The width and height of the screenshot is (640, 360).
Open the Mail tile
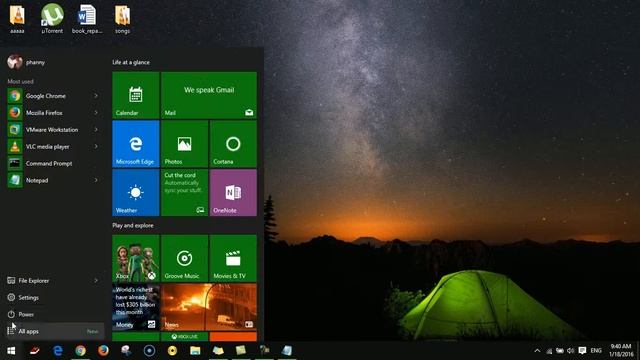pos(209,95)
